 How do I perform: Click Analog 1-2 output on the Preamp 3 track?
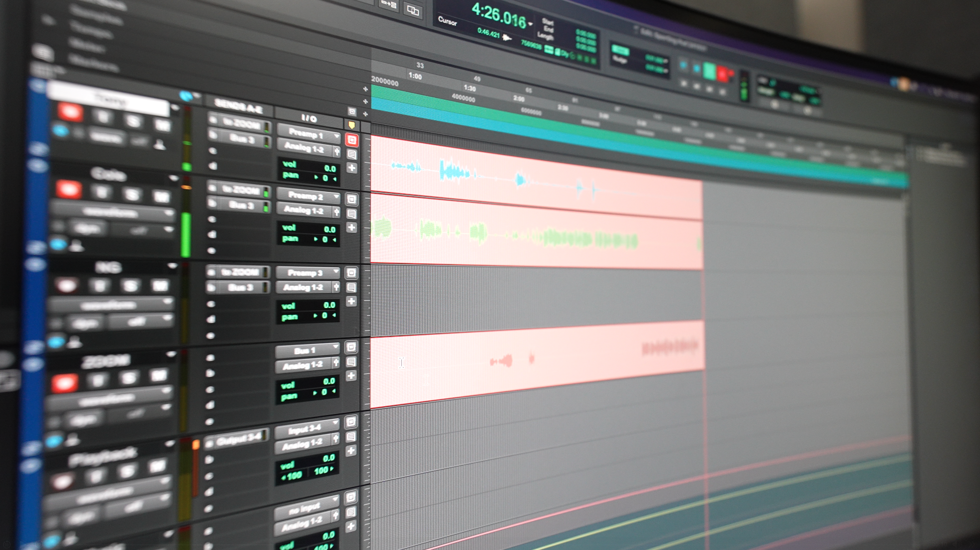click(x=303, y=287)
